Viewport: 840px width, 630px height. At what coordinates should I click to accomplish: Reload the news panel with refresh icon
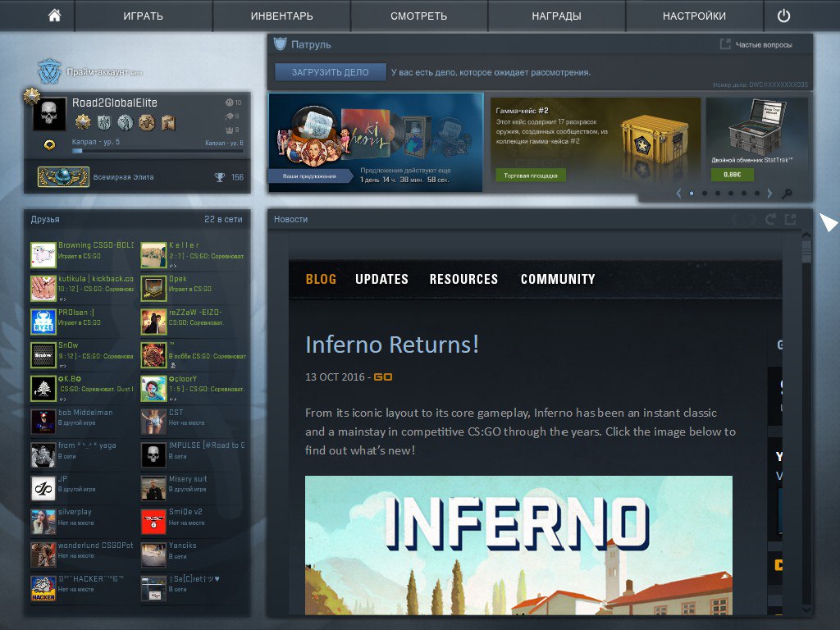point(770,218)
